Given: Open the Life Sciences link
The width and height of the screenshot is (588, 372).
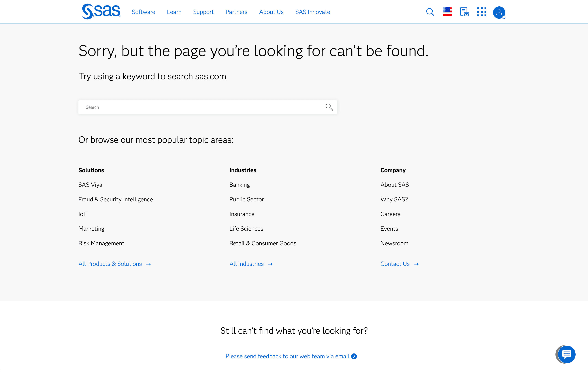Looking at the screenshot, I should click(x=246, y=229).
